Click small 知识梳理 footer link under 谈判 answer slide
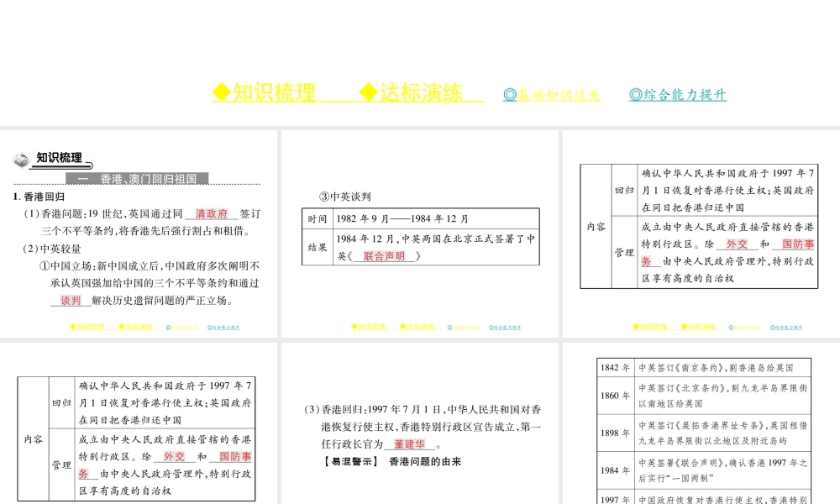 tap(87, 327)
